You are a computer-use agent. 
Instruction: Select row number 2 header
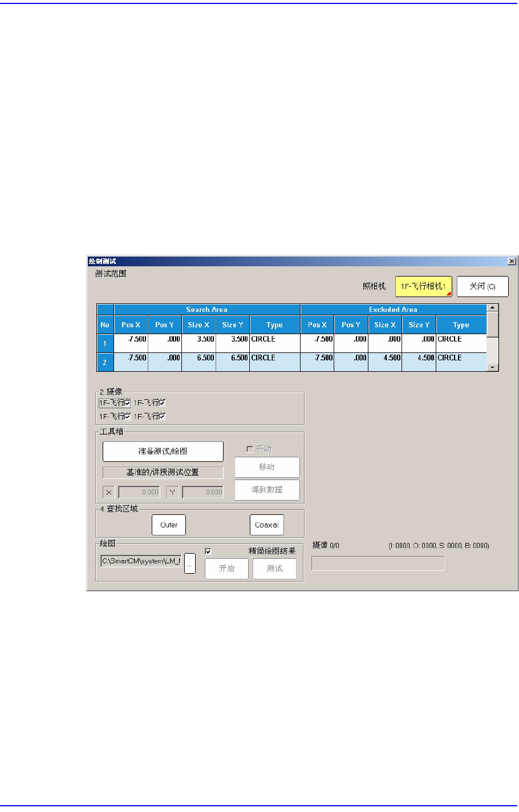105,362
